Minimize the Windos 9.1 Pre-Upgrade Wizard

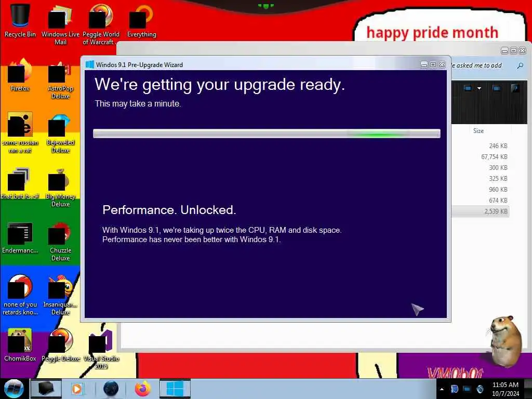(x=424, y=64)
